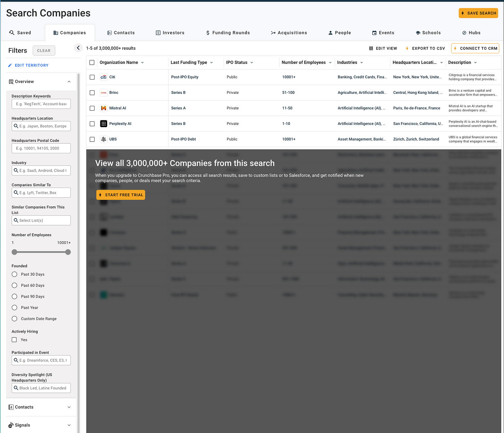504x433 pixels.
Task: Click the minimum employees slider handle
Action: [x=15, y=252]
